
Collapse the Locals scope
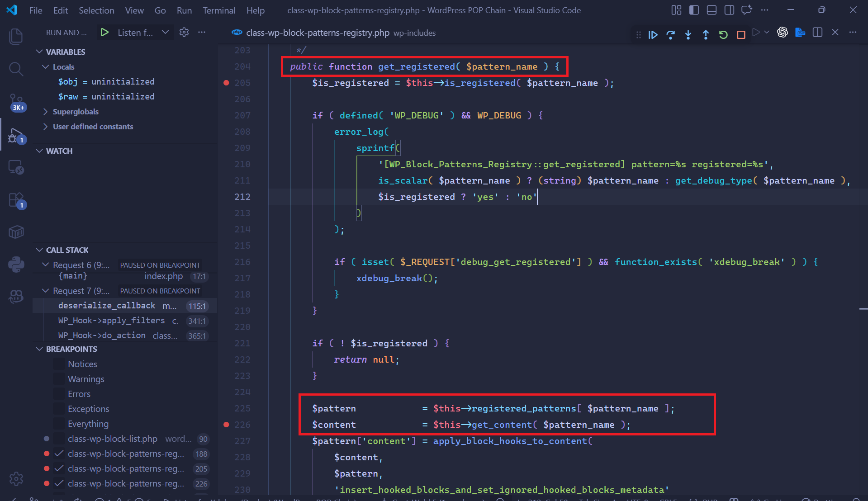45,67
